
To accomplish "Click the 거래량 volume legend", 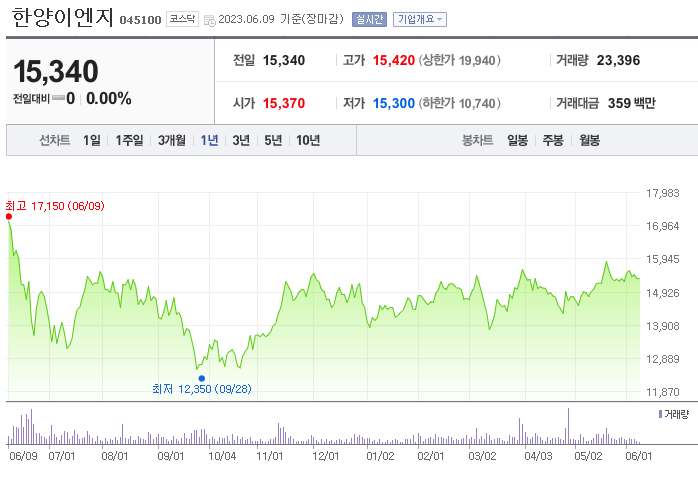I will (674, 415).
